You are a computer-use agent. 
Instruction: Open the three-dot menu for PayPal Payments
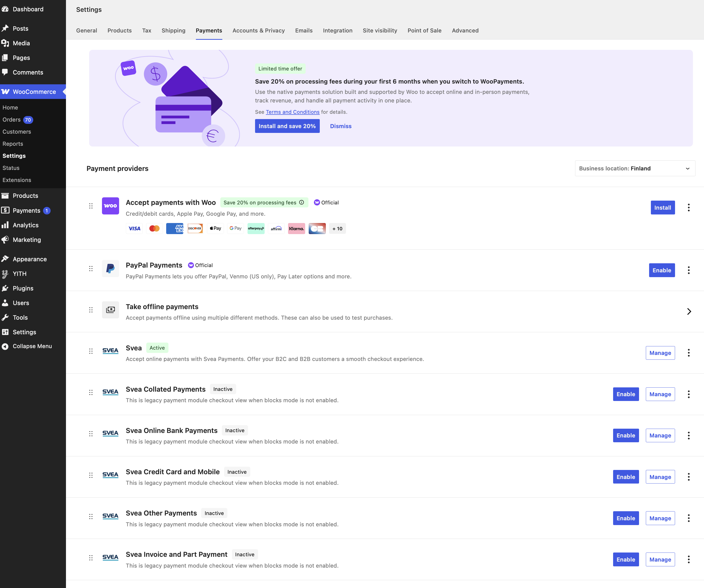click(x=689, y=270)
